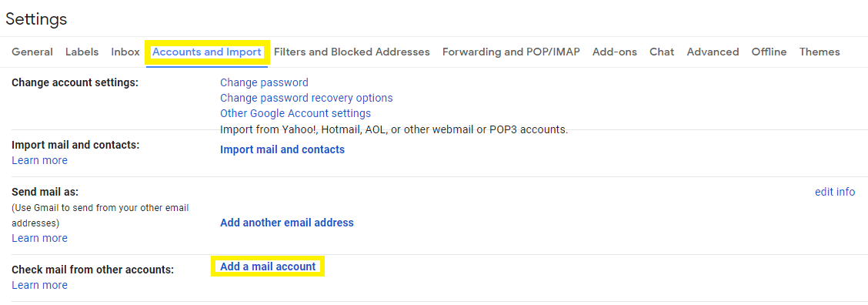Click Import mail and contacts link
Image resolution: width=868 pixels, height=305 pixels.
point(282,149)
